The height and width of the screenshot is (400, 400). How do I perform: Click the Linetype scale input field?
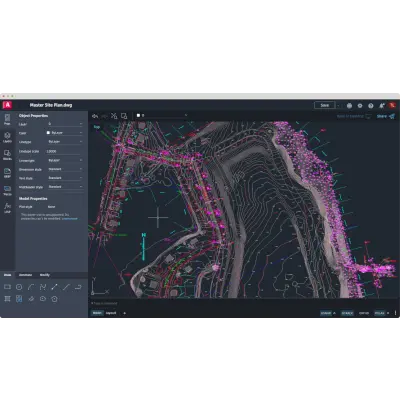65,151
